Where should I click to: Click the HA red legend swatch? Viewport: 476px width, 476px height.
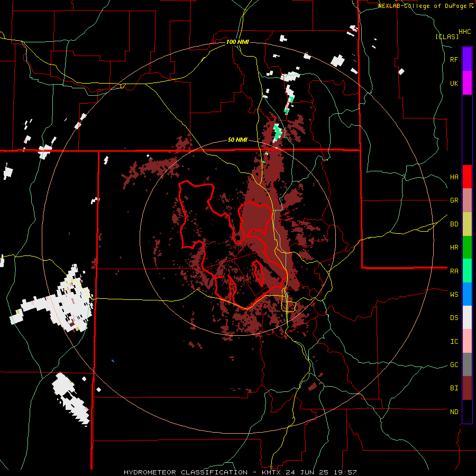coord(467,177)
